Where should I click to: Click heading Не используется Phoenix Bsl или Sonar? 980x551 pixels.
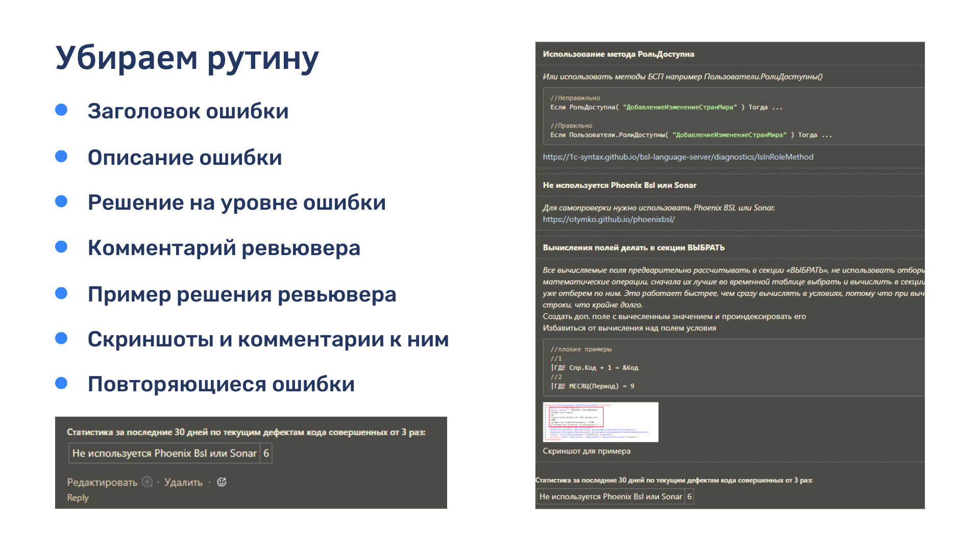point(619,185)
